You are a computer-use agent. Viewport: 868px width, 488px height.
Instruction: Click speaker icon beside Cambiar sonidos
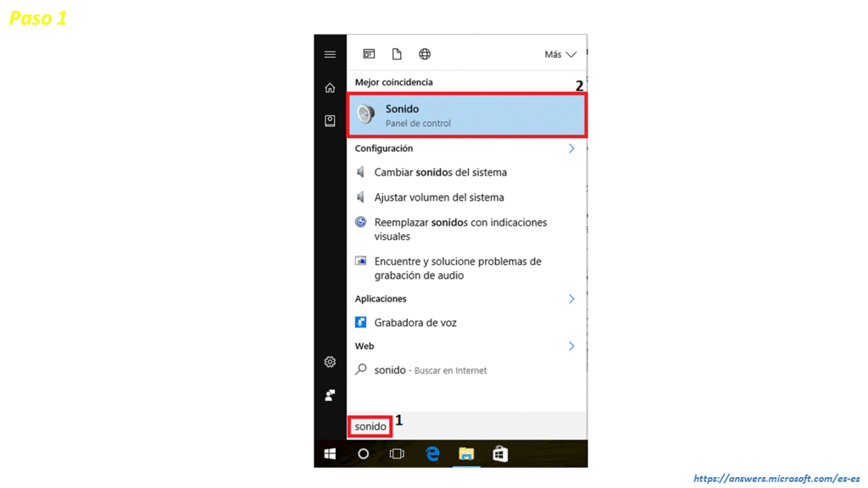point(360,172)
